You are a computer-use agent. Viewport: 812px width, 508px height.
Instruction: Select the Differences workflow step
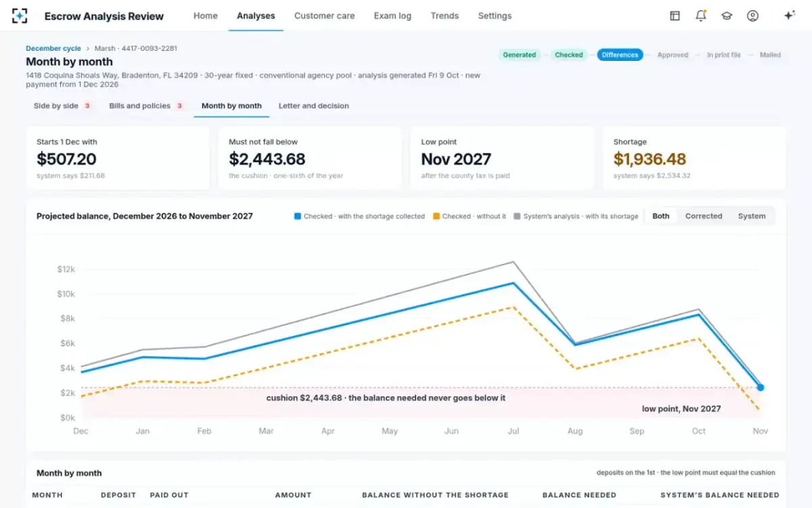click(620, 55)
